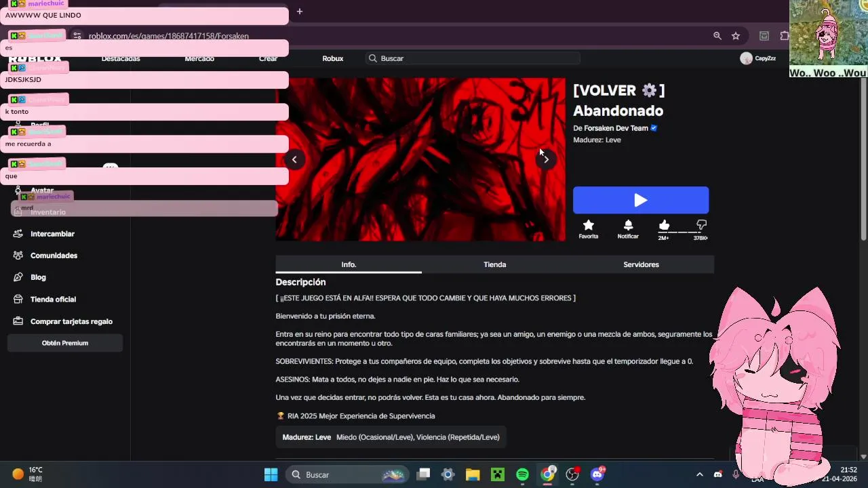Open the Destacadas menu in Roblox header

click(x=121, y=58)
